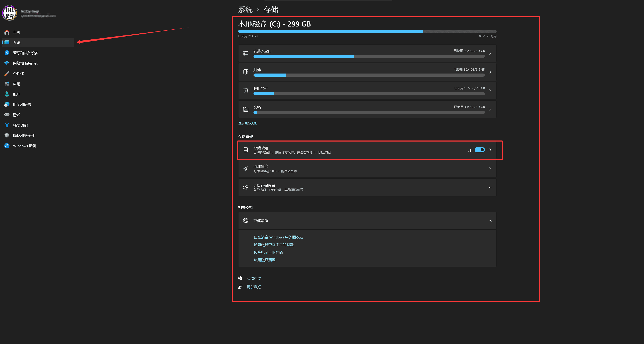Open the 文档 row chevron

[x=490, y=110]
